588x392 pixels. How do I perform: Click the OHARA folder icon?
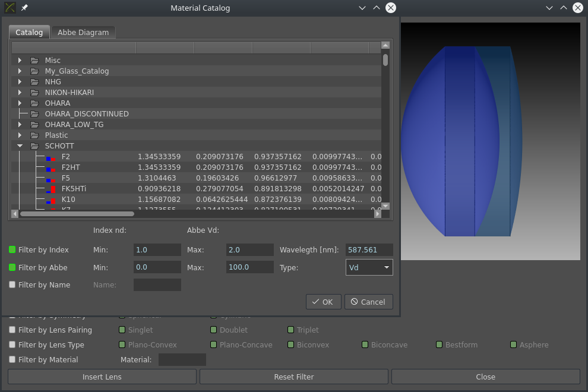[x=35, y=103]
